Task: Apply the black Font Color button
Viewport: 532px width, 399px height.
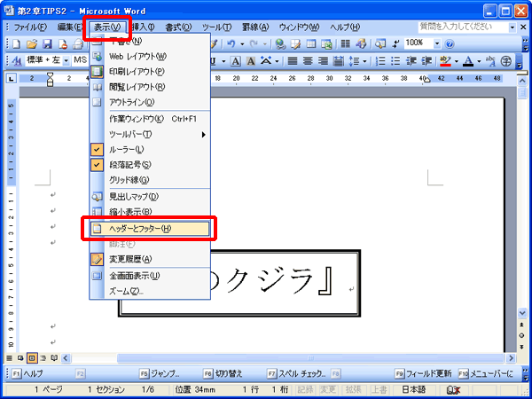Action: coord(468,61)
